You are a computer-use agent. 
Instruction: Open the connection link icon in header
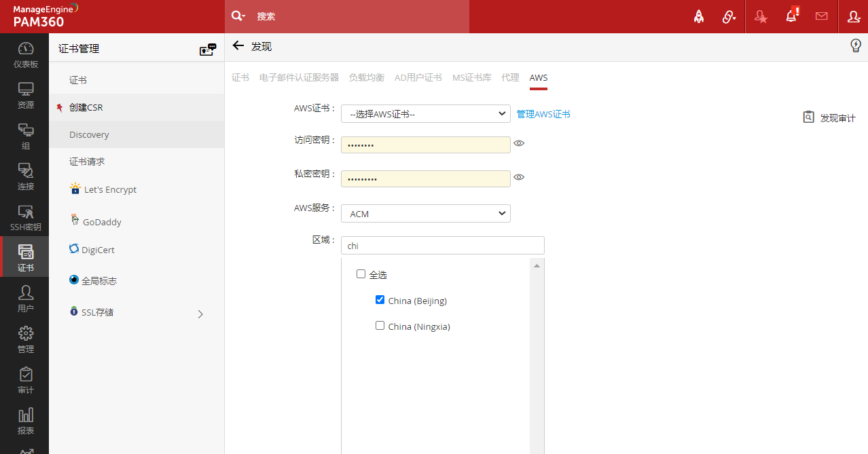[729, 17]
